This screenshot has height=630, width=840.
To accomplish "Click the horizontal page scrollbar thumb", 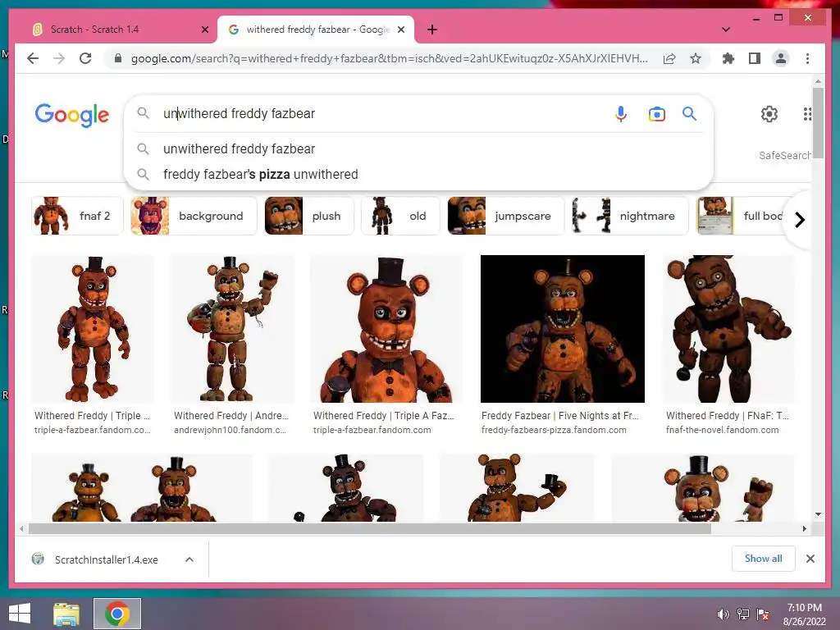I will (370, 529).
